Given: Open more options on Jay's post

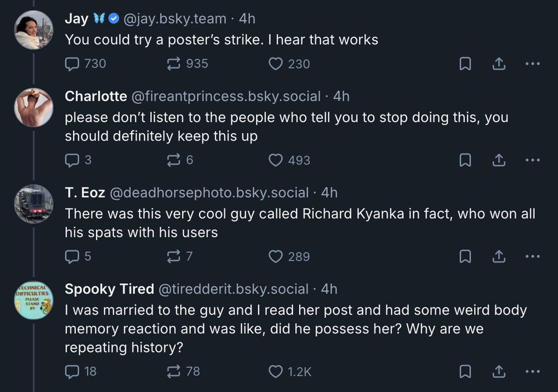Looking at the screenshot, I should (533, 64).
